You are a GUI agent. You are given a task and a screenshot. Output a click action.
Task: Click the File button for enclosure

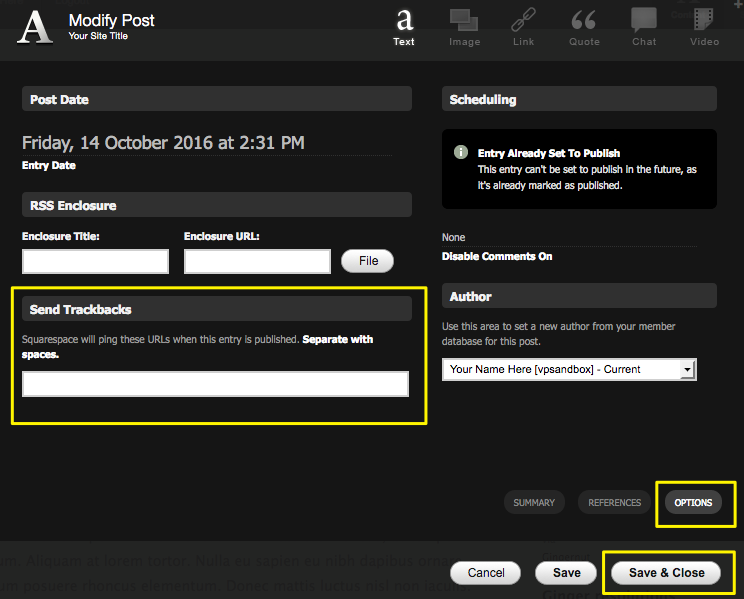coord(368,261)
